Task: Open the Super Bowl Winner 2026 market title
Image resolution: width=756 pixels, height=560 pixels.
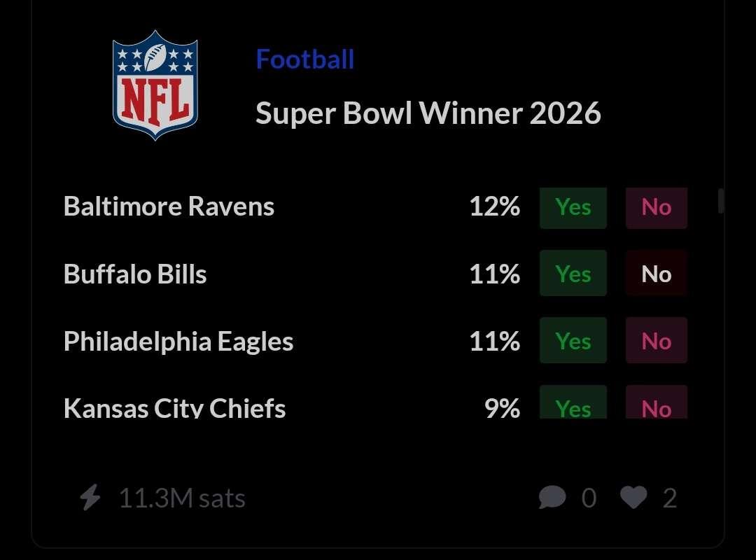Action: click(428, 113)
